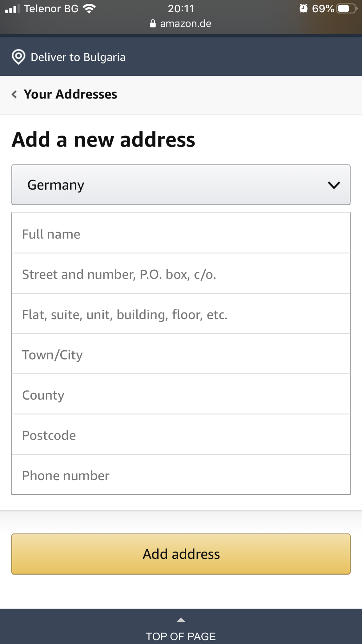Tap the up arrow above Top of Page
This screenshot has width=362, height=644.
tap(181, 620)
